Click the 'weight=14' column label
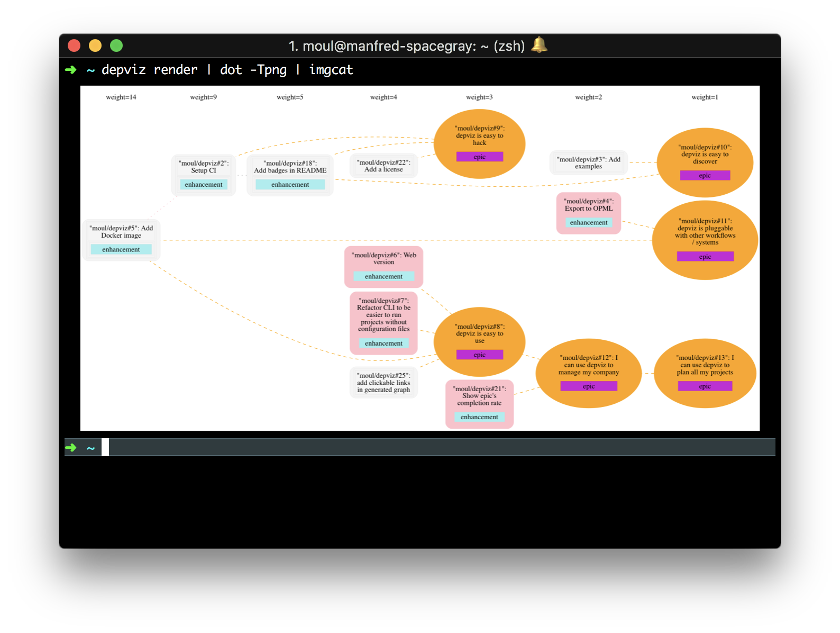The width and height of the screenshot is (840, 633). [121, 97]
